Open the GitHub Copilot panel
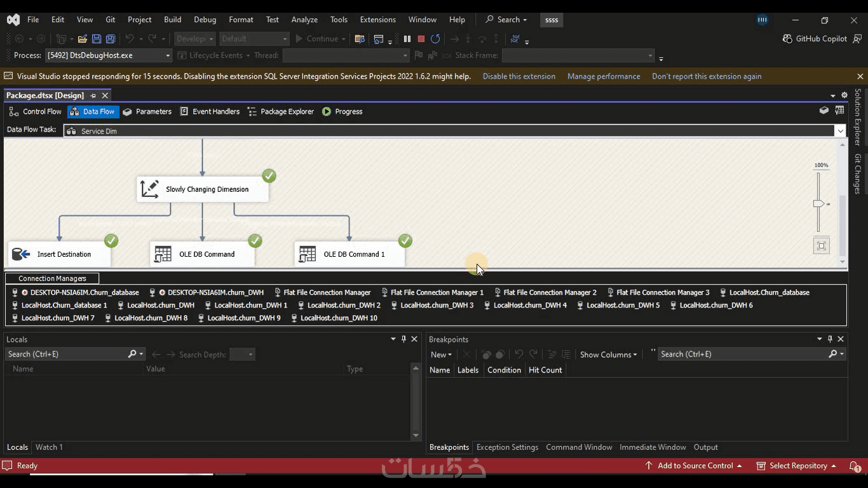The image size is (868, 488). (815, 39)
